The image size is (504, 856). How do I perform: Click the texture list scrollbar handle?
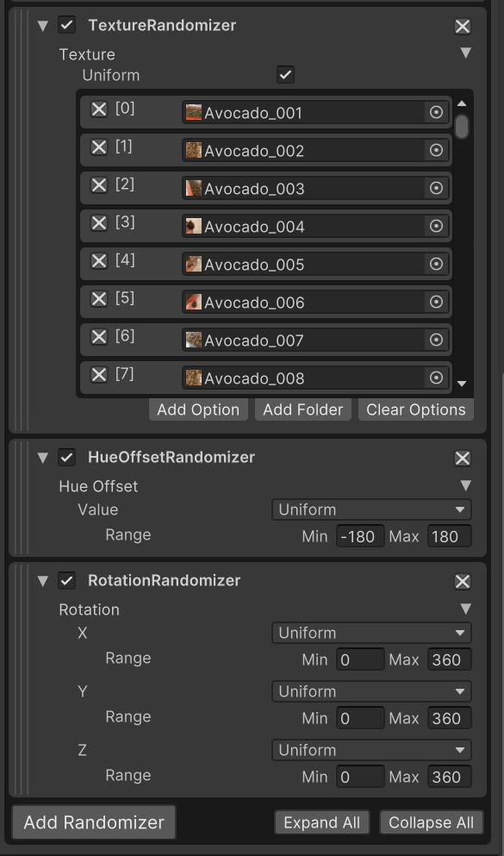click(x=462, y=127)
